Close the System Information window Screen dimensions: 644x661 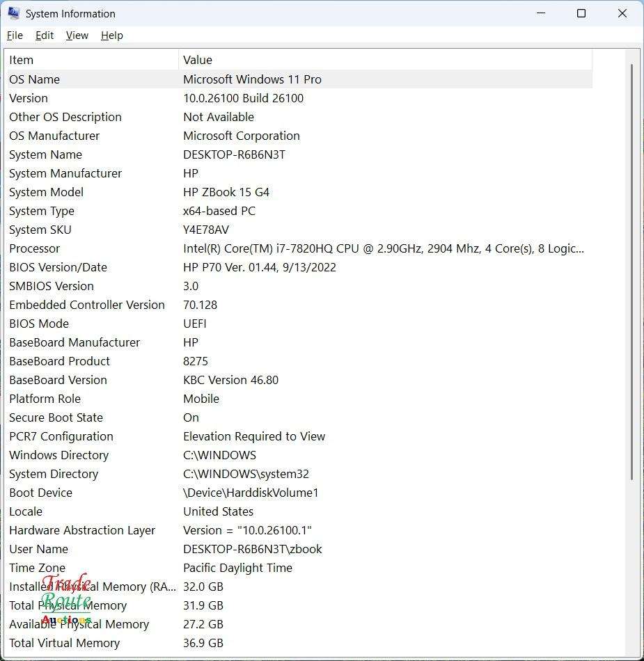point(622,13)
